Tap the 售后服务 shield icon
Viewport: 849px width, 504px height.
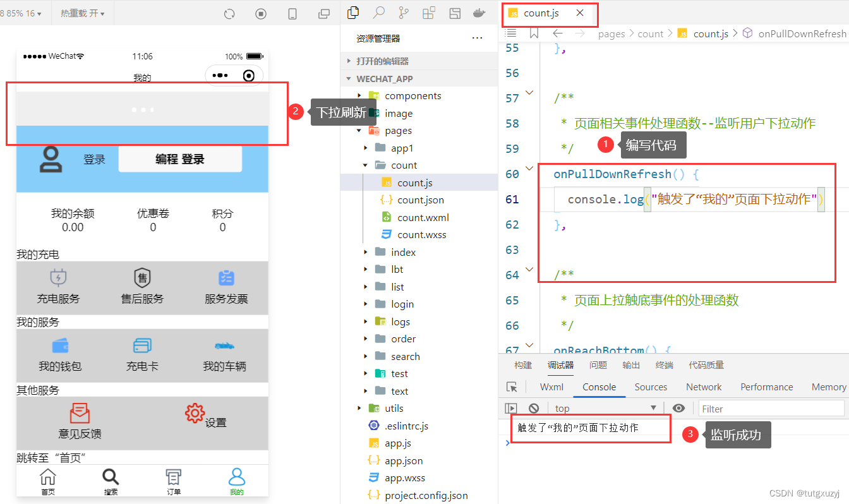tap(142, 278)
